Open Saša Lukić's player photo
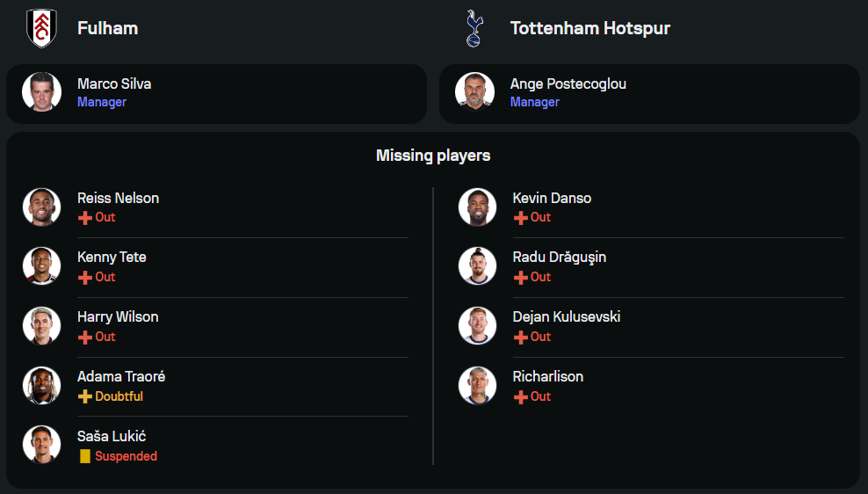 41,445
